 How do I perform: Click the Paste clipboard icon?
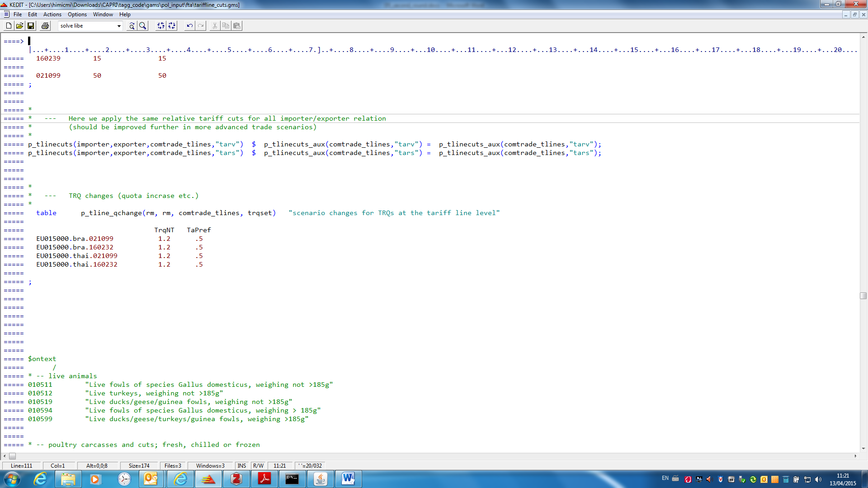point(236,26)
